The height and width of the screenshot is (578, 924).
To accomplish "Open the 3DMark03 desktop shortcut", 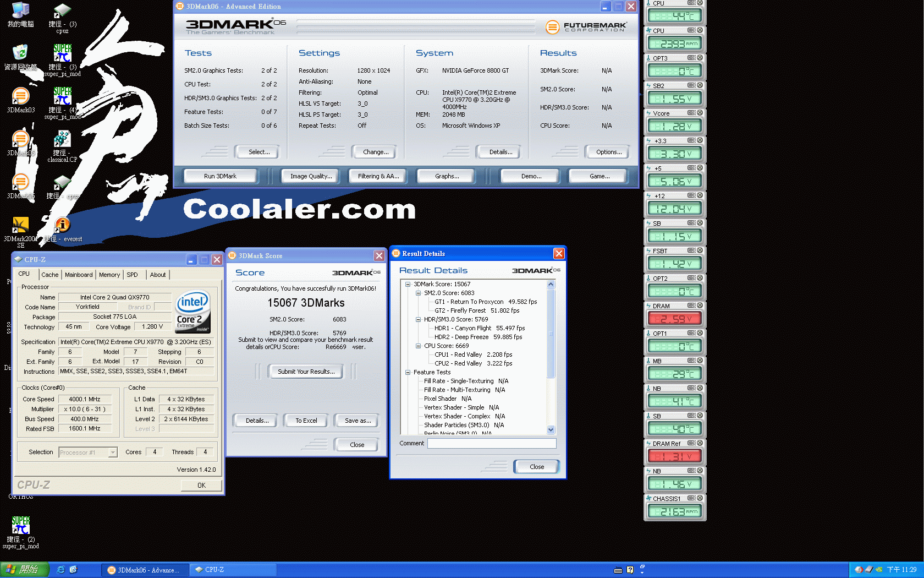I will pos(20,96).
